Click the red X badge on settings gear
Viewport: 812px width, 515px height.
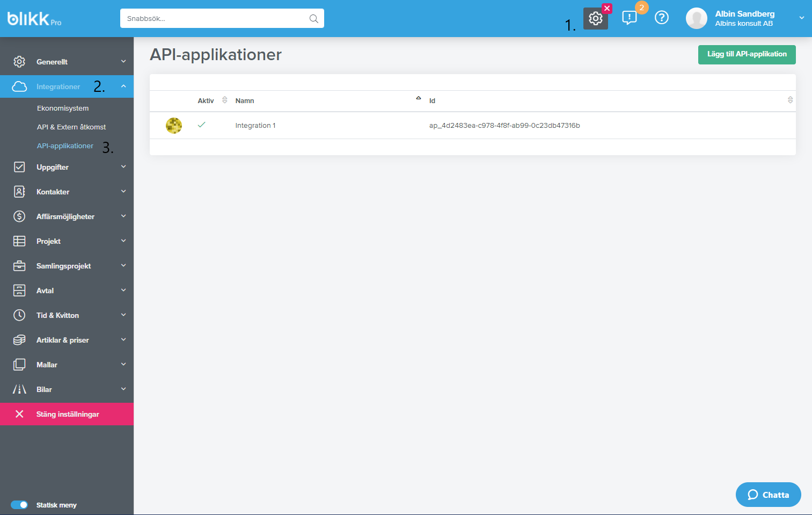pos(607,8)
